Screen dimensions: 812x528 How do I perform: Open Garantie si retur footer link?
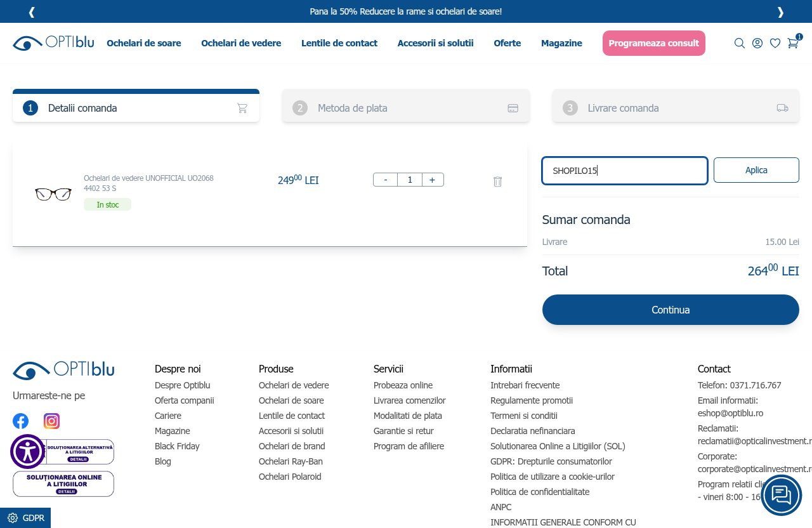pyautogui.click(x=403, y=431)
